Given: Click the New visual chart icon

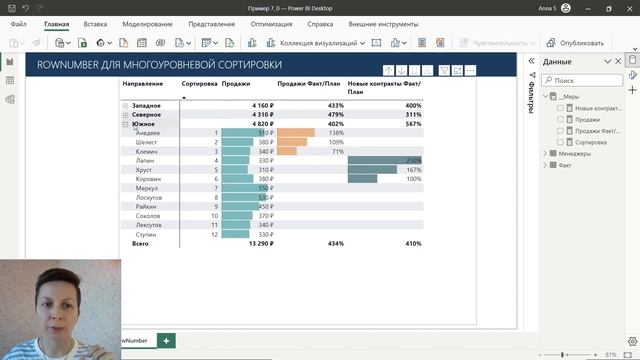Looking at the screenshot, I should pyautogui.click(x=252, y=43).
